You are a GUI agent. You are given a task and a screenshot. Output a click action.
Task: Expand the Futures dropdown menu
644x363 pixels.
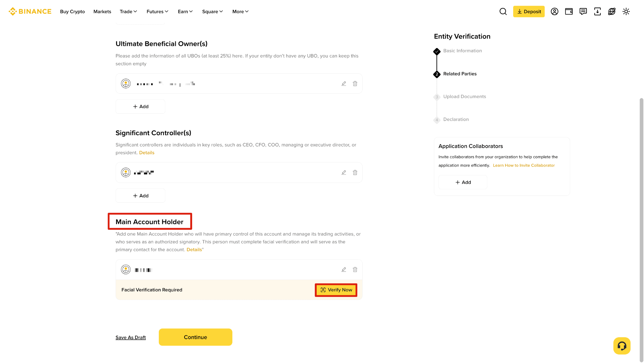tap(158, 12)
